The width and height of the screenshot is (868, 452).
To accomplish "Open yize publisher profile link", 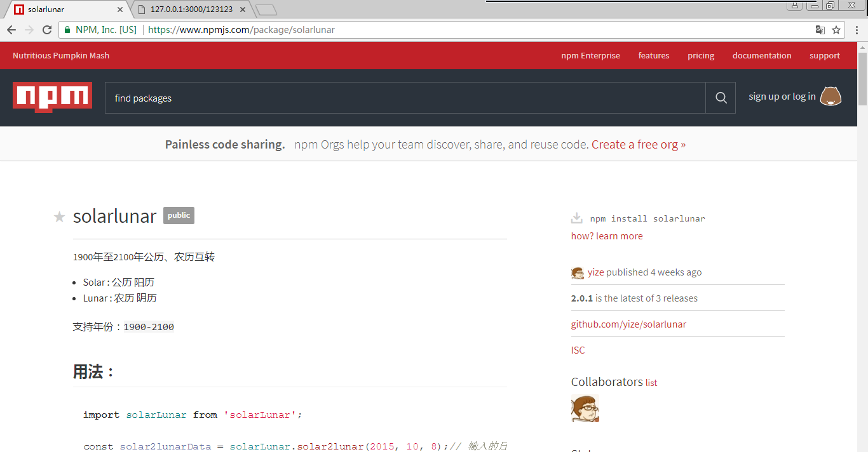I will 595,272.
